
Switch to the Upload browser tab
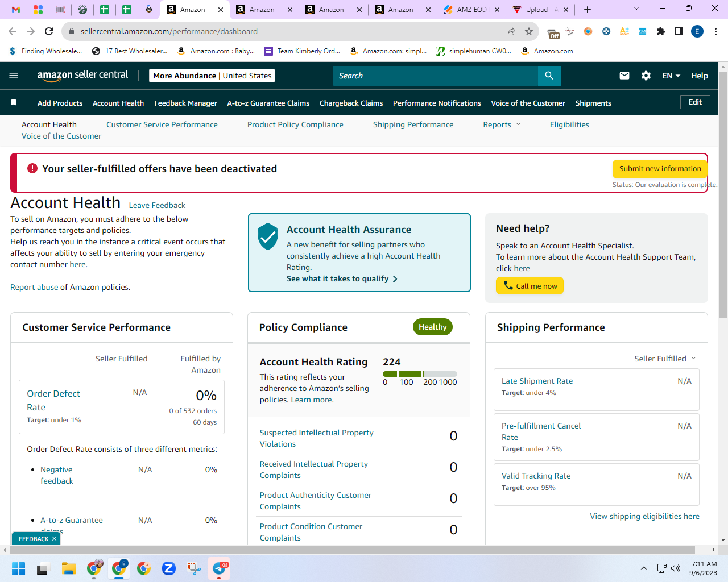[541, 9]
